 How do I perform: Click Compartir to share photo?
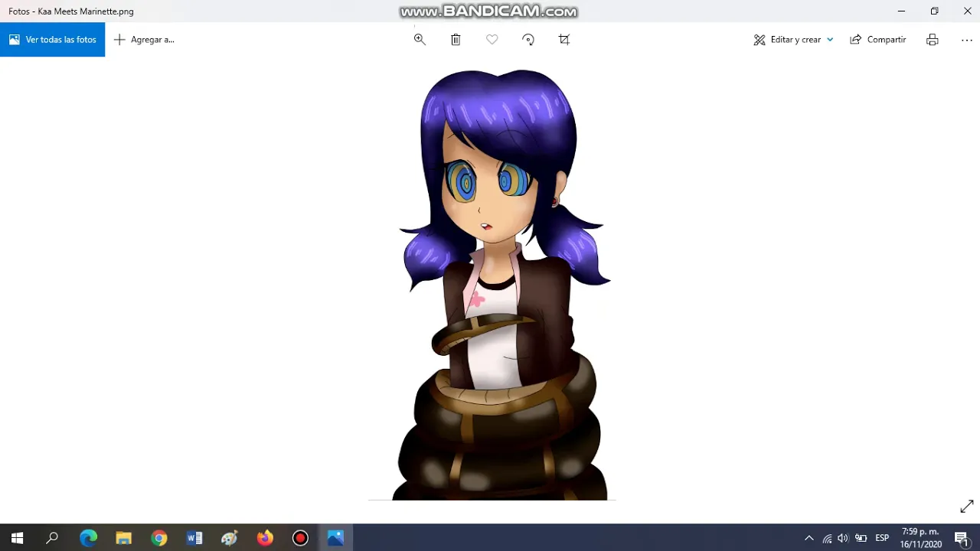tap(878, 40)
